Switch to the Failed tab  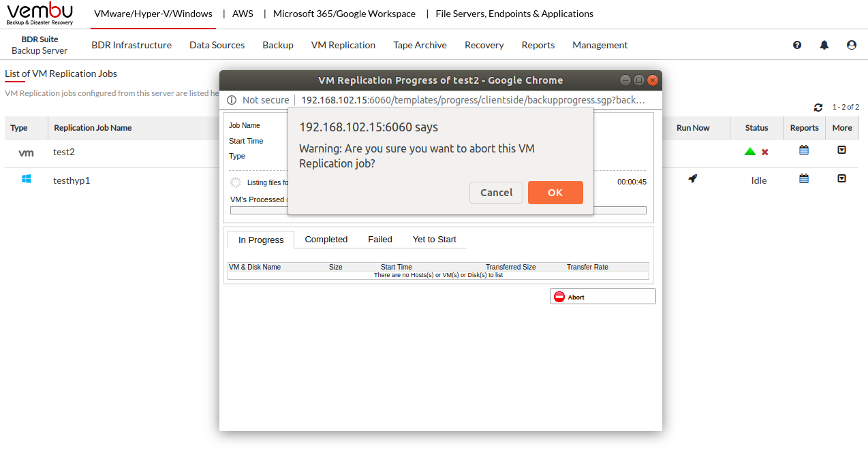(x=380, y=240)
